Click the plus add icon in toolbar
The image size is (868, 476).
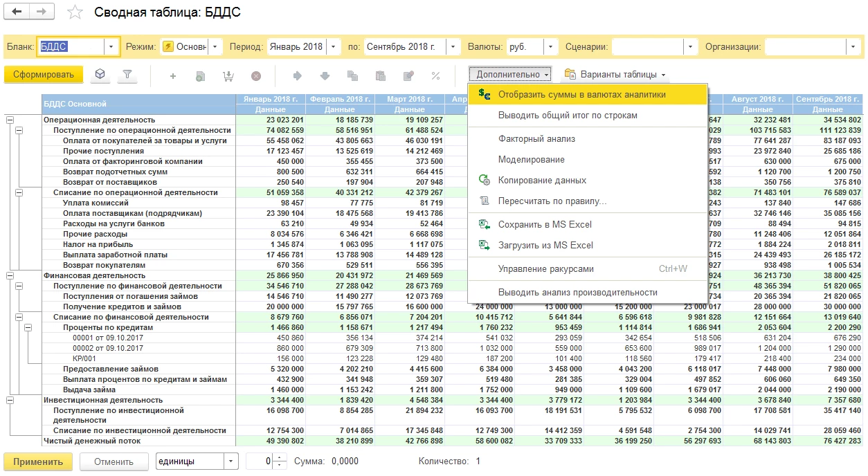coord(173,75)
